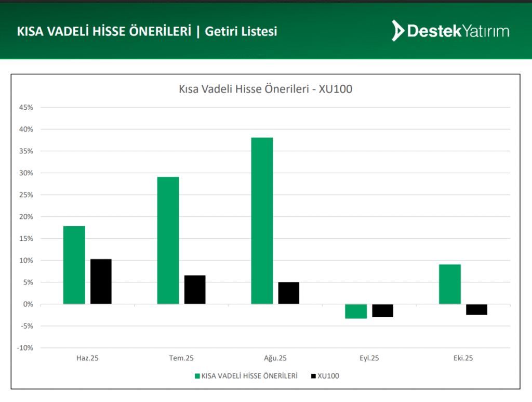The height and width of the screenshot is (402, 532).
Task: Click the black XU100 bar for Tem.25
Action: 195,290
